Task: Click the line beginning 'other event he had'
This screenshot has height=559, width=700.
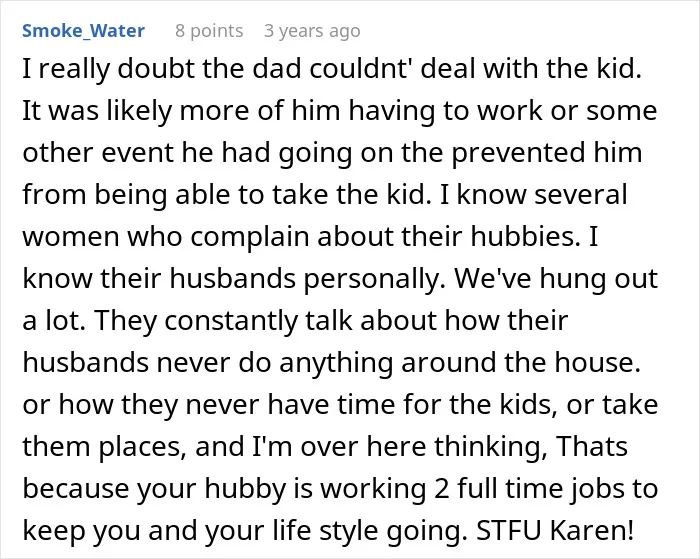Action: point(333,153)
